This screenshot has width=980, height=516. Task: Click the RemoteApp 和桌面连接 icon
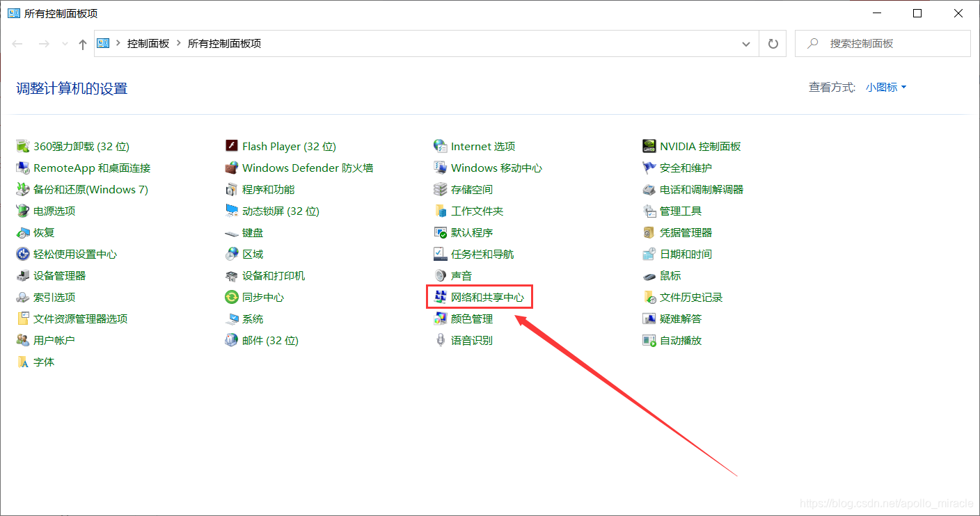(x=23, y=168)
